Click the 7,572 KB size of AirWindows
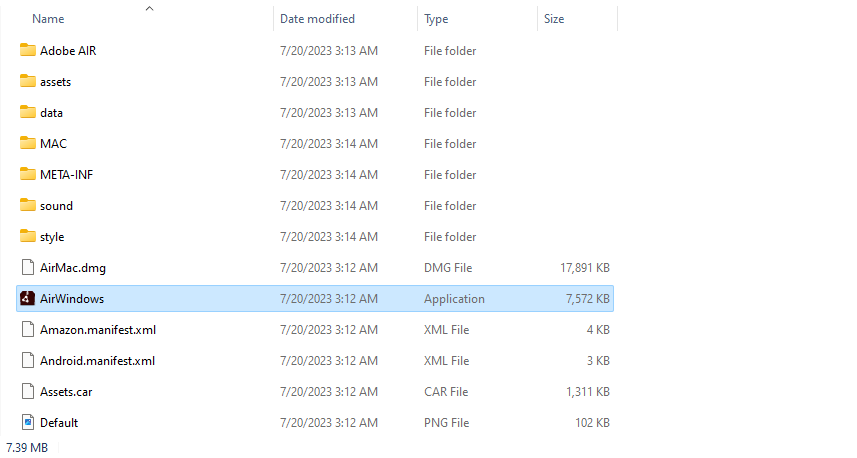Screen dimensions: 857x458 pos(586,299)
